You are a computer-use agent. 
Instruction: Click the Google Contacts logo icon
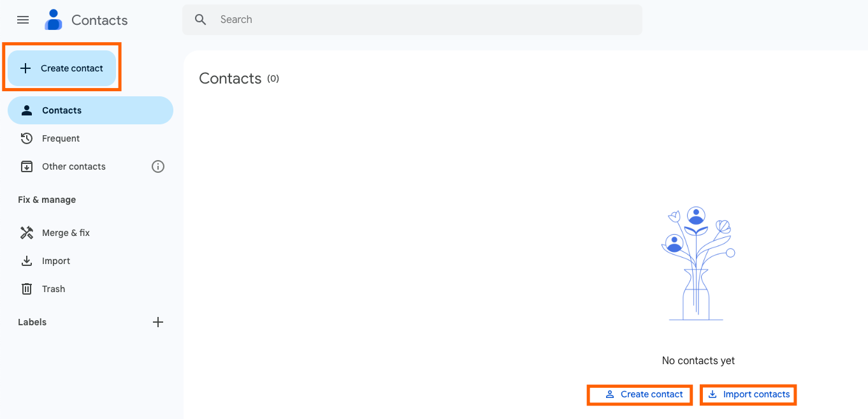tap(54, 20)
